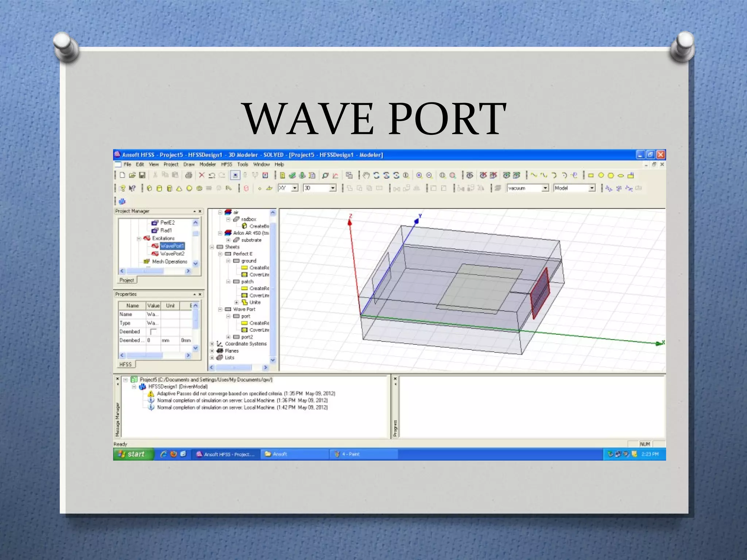Click the Draw Cylinder icon

click(159, 188)
